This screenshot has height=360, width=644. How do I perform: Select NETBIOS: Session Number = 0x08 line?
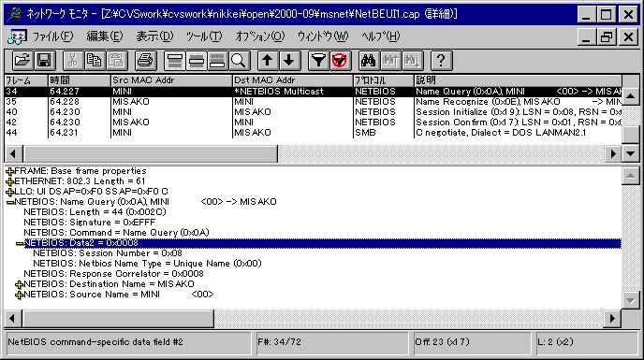tap(108, 253)
